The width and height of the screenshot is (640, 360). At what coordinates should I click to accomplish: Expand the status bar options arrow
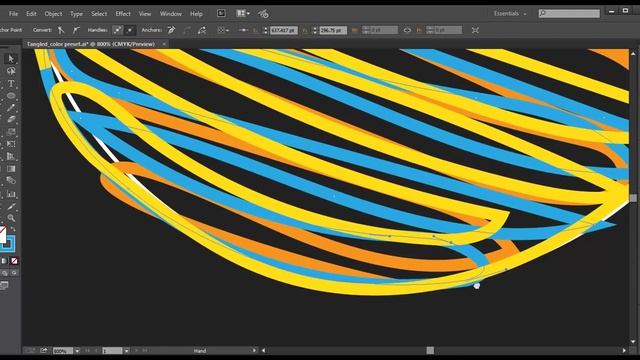click(254, 351)
